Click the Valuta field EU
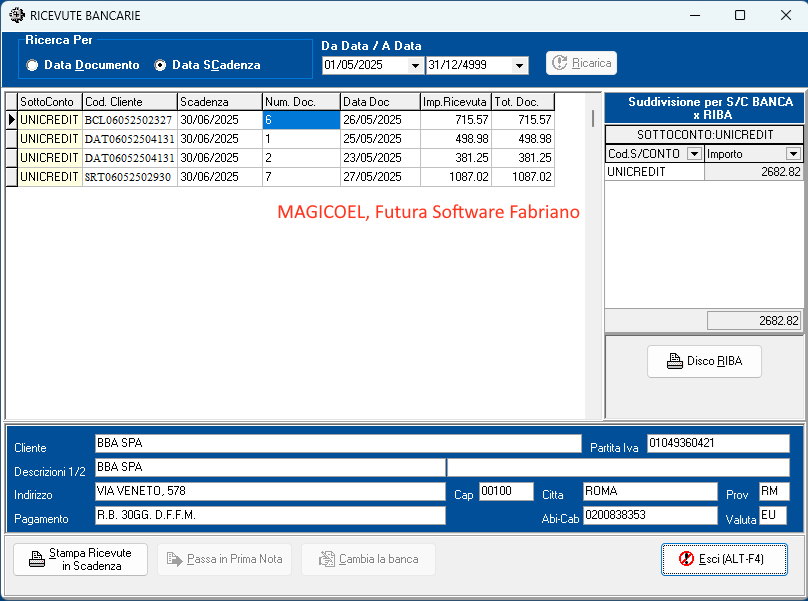808x601 pixels. [x=773, y=515]
